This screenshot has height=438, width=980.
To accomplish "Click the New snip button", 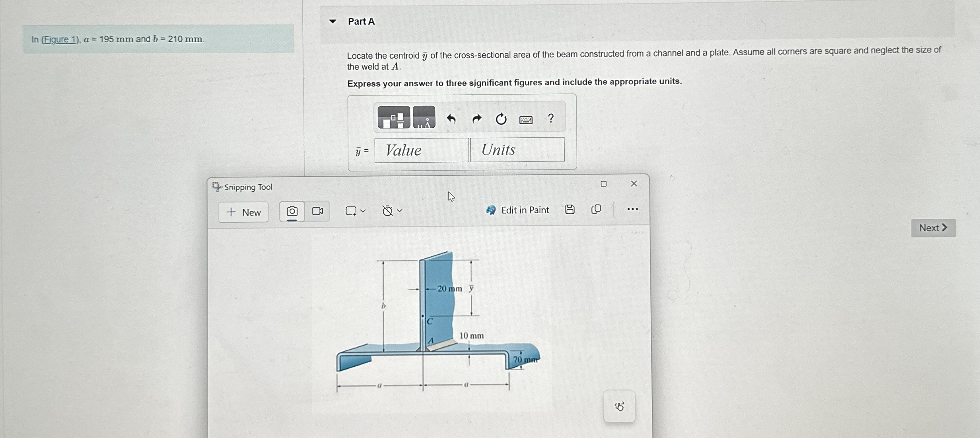I will pos(243,212).
